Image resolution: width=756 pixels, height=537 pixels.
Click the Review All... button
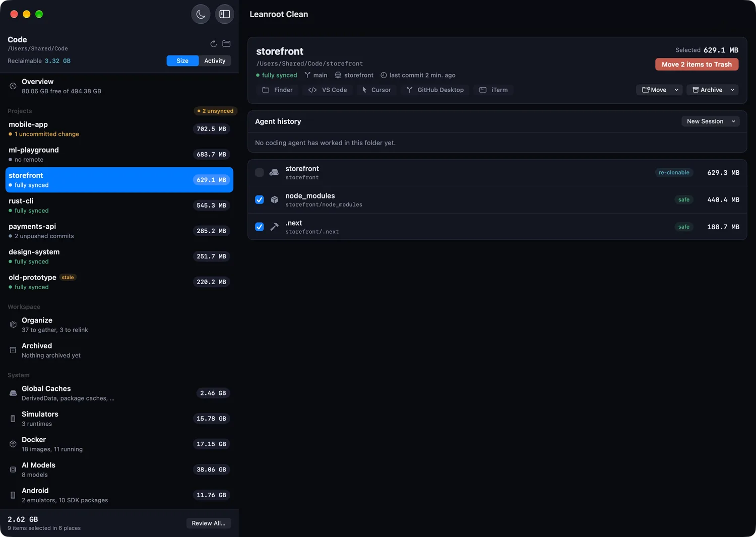pyautogui.click(x=209, y=523)
